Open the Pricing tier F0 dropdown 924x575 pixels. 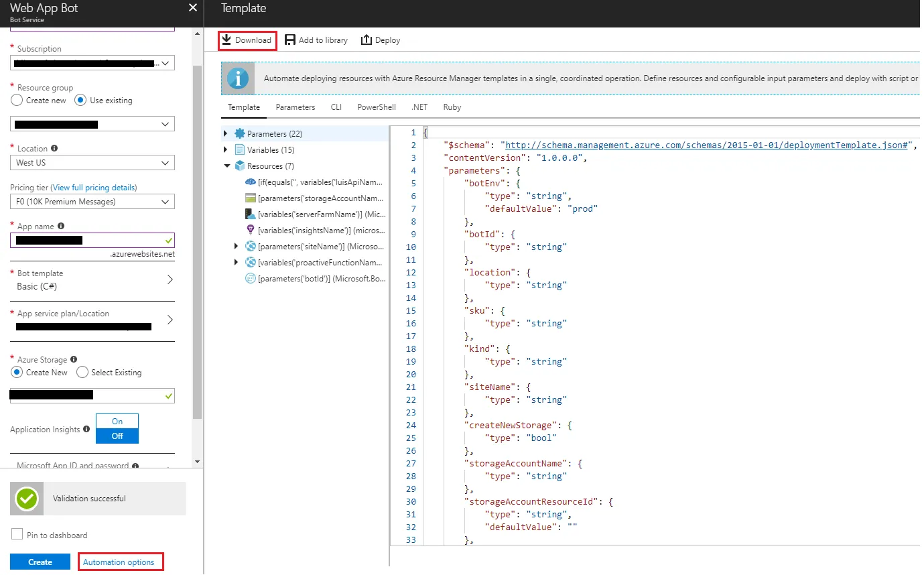92,202
